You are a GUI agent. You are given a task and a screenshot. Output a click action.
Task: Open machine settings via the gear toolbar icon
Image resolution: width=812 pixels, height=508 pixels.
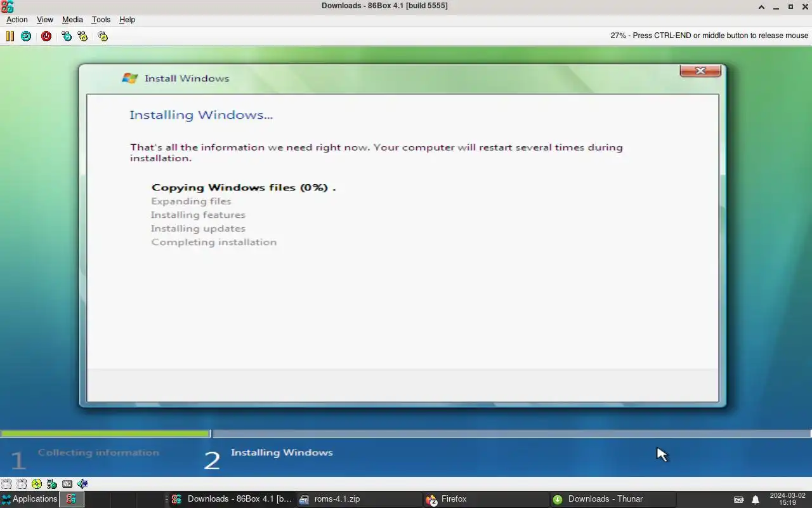coord(103,36)
